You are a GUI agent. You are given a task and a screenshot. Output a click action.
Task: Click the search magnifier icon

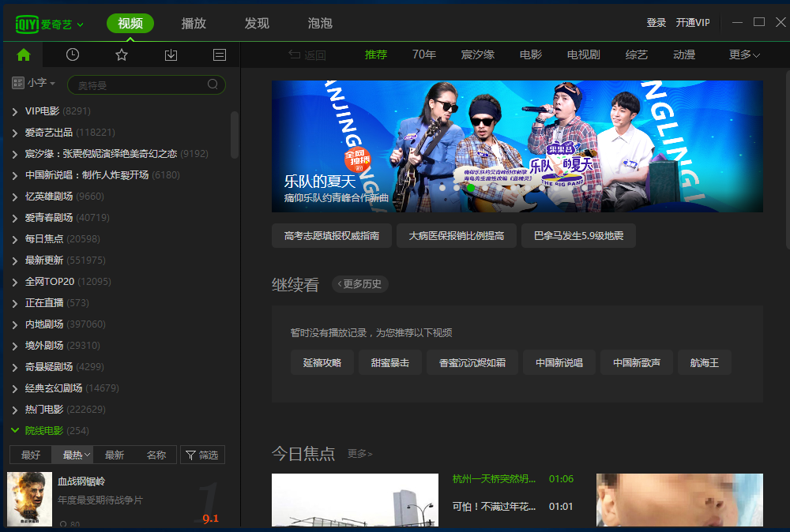coord(213,84)
